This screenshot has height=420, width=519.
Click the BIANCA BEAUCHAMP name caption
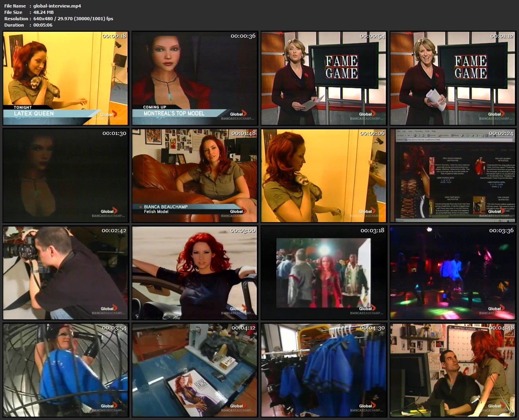(166, 207)
